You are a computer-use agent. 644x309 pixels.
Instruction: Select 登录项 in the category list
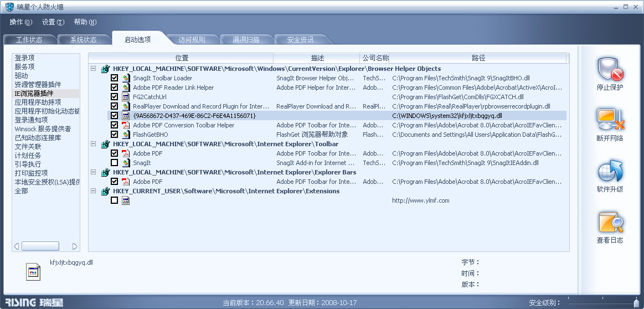[x=25, y=58]
